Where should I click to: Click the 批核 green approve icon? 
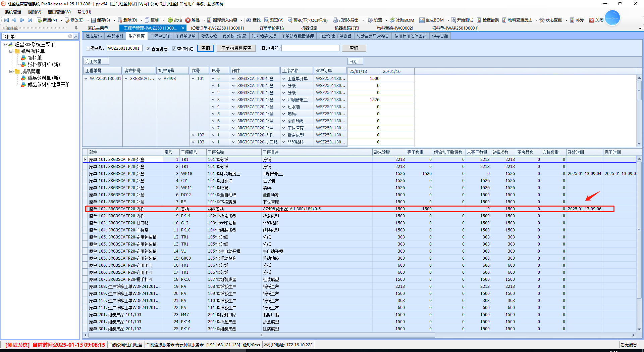[x=170, y=20]
